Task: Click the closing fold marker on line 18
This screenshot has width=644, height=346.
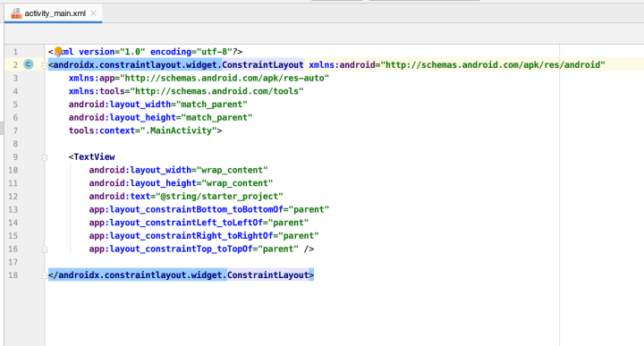Action: pyautogui.click(x=45, y=275)
